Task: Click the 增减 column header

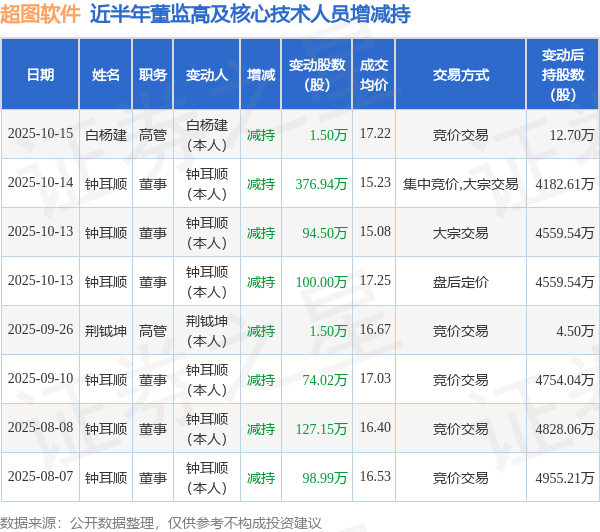Action: [261, 75]
